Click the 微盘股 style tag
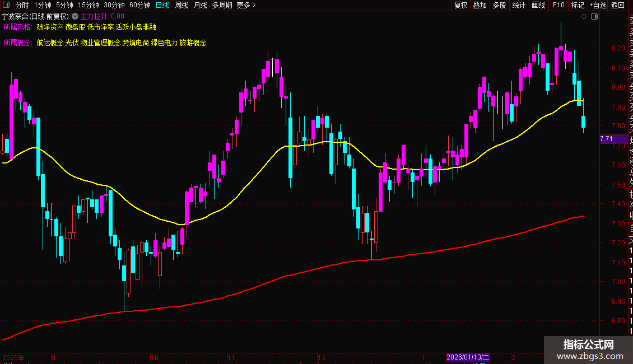 76,27
